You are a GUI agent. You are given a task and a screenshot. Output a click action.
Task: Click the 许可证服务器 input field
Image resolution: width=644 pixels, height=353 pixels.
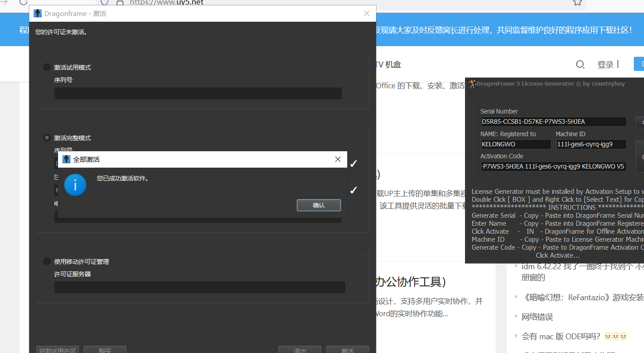pos(200,287)
